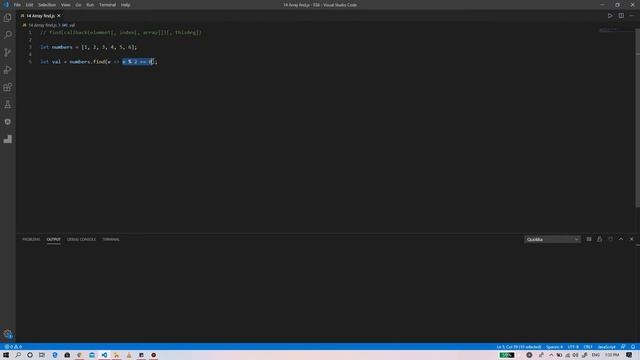Screen dimensions: 640x360
Task: Toggle the output scroll lock
Action: coord(599,239)
